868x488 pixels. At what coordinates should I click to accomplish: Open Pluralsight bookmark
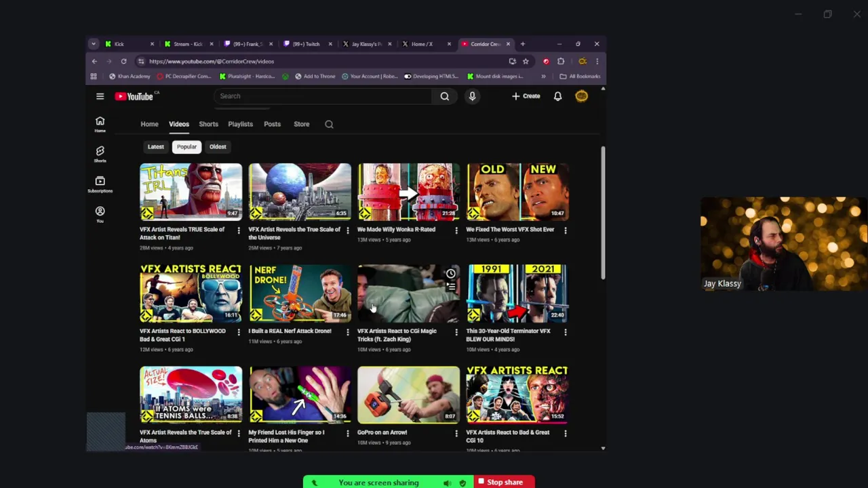pos(246,76)
